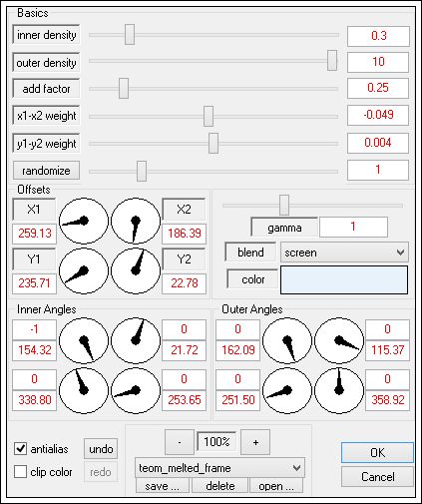Click the randomize button
The height and width of the screenshot is (504, 422).
click(x=46, y=171)
